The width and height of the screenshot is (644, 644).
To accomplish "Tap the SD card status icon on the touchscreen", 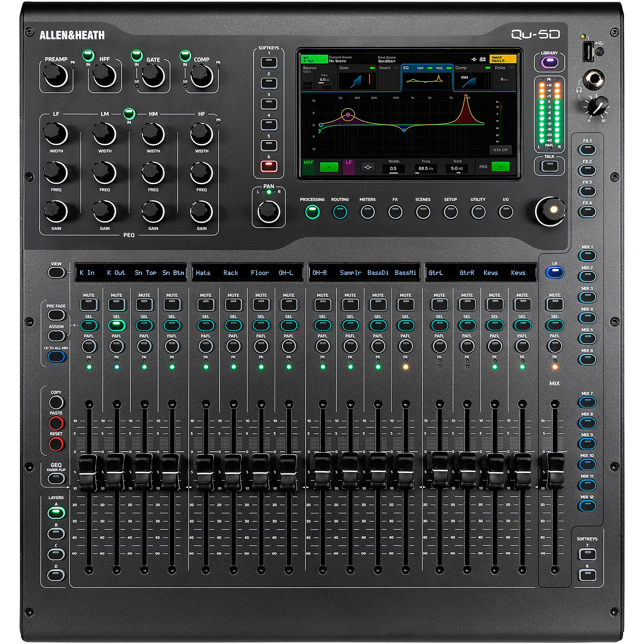I will click(483, 59).
